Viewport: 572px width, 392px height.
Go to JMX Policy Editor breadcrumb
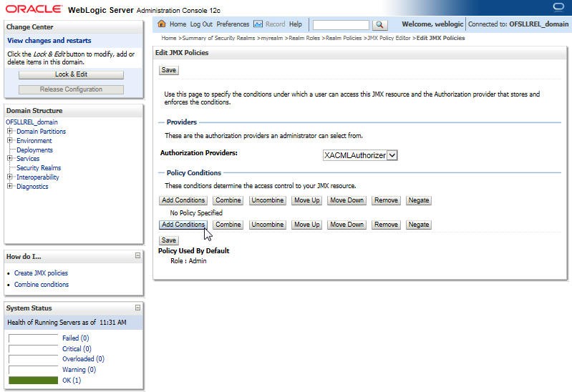389,38
